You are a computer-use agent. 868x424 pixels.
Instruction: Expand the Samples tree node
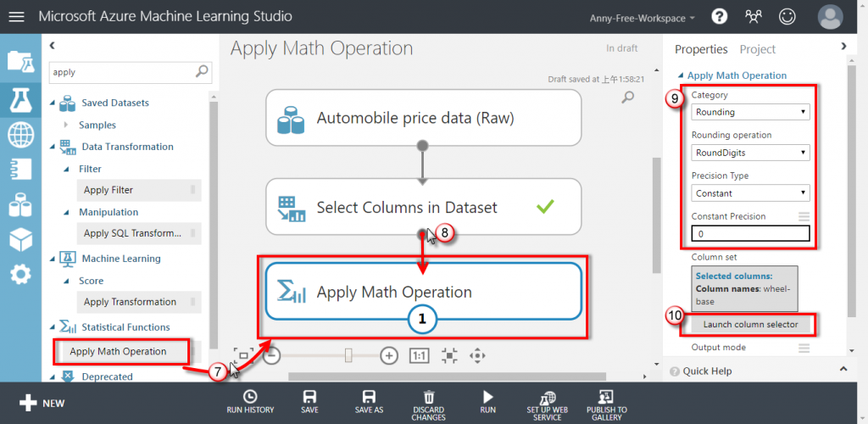pos(67,126)
